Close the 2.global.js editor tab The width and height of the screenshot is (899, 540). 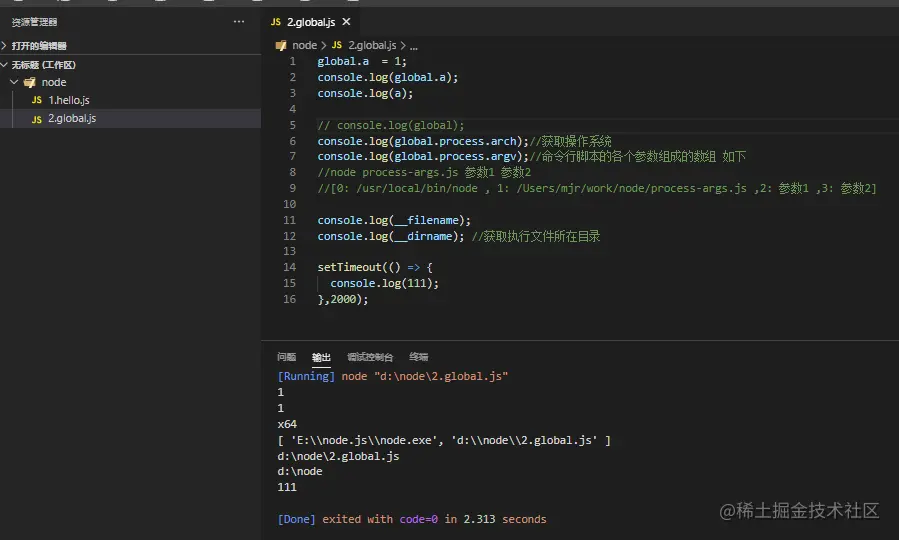pyautogui.click(x=346, y=21)
